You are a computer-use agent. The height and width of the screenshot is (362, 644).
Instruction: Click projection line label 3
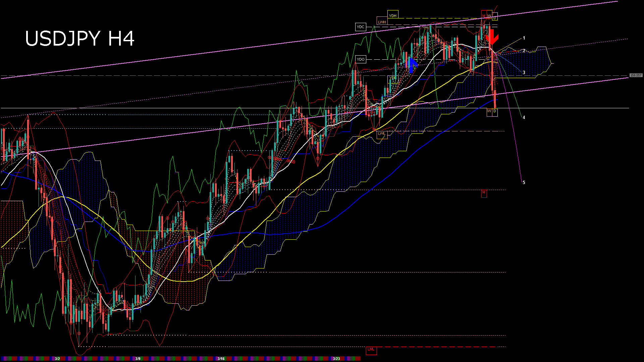point(524,72)
